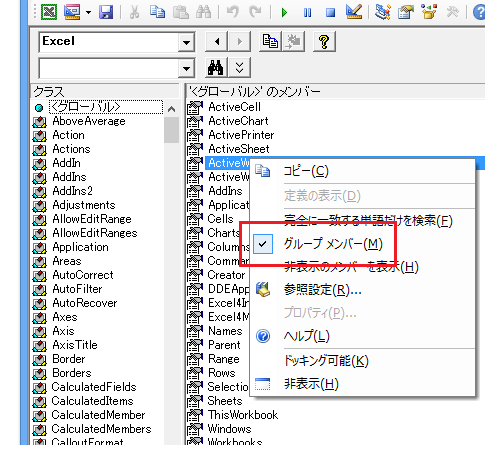Select the Application class entry
Screen dimensions: 485x455
pyautogui.click(x=80, y=247)
